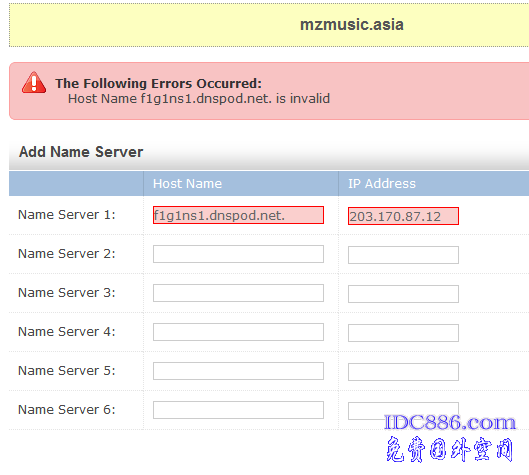Click the Name Server 6 IP address box
Image resolution: width=529 pixels, height=475 pixels.
tap(403, 411)
